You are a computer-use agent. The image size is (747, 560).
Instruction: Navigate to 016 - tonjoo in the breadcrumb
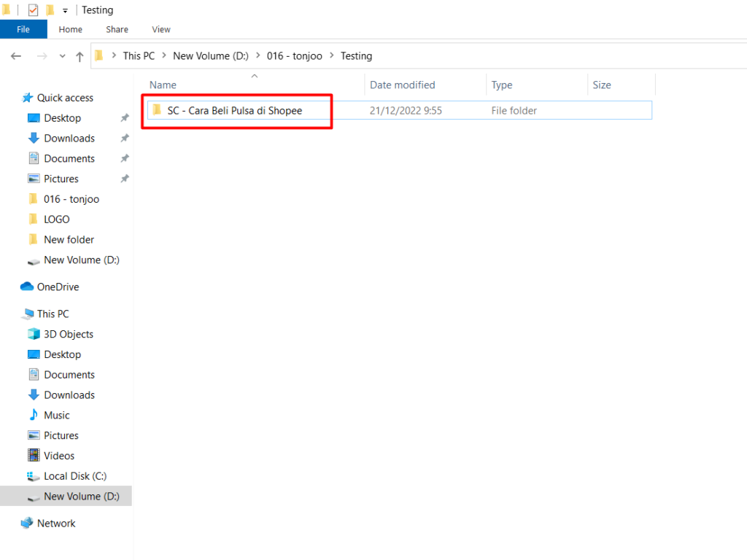(295, 55)
